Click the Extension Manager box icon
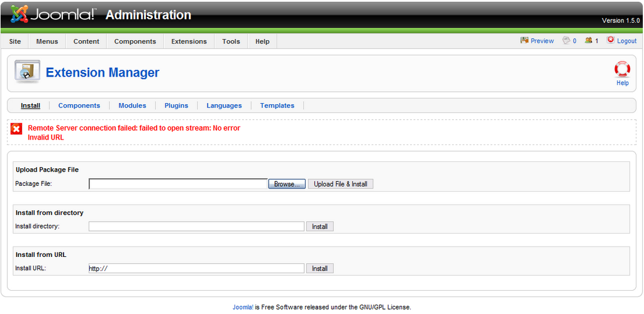Viewport: 644px width, 314px height. point(28,72)
